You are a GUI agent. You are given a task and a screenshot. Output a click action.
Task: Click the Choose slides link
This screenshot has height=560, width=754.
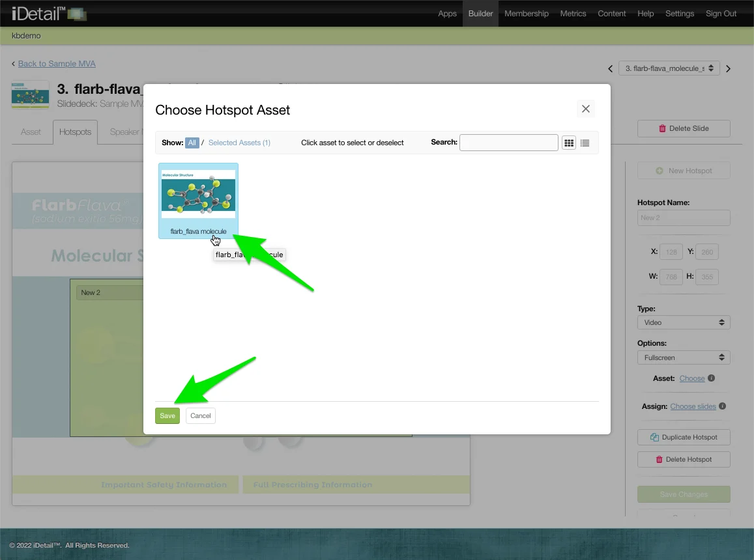pyautogui.click(x=693, y=406)
